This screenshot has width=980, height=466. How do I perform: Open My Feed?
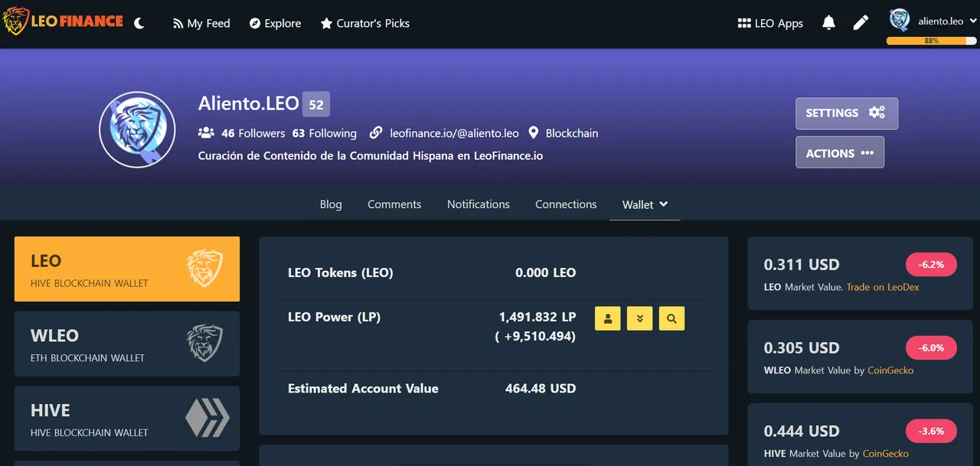[201, 23]
